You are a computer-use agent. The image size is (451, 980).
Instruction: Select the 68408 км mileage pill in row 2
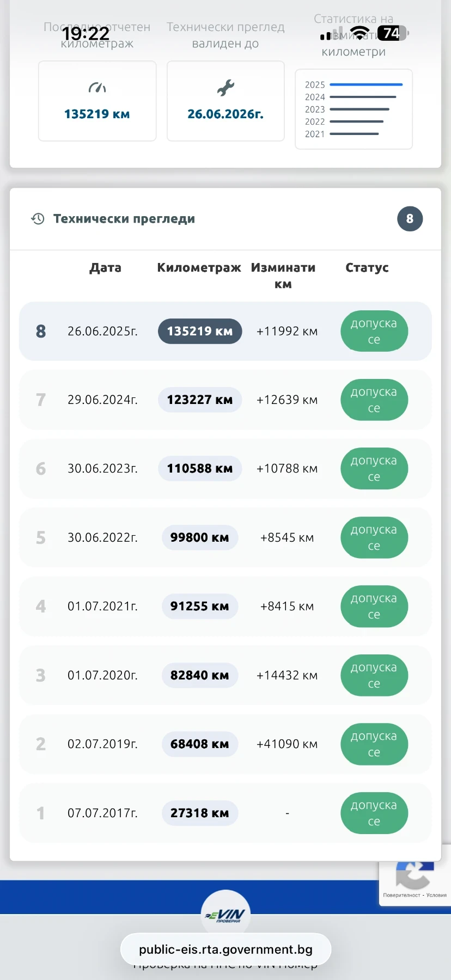200,744
